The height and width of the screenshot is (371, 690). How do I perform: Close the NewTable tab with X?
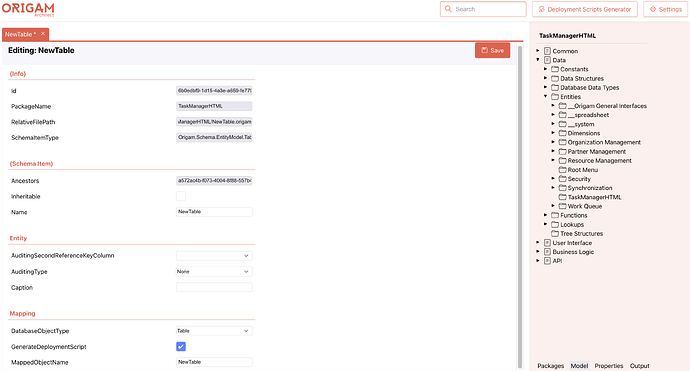(x=43, y=33)
